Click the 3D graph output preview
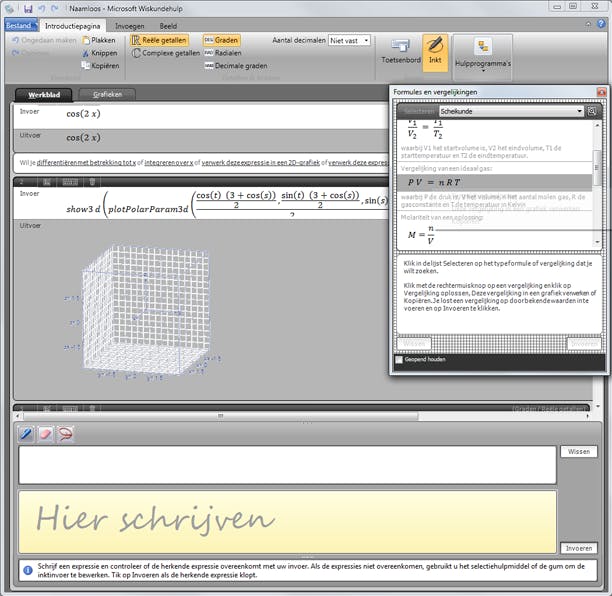This screenshot has width=612, height=596. pyautogui.click(x=143, y=312)
